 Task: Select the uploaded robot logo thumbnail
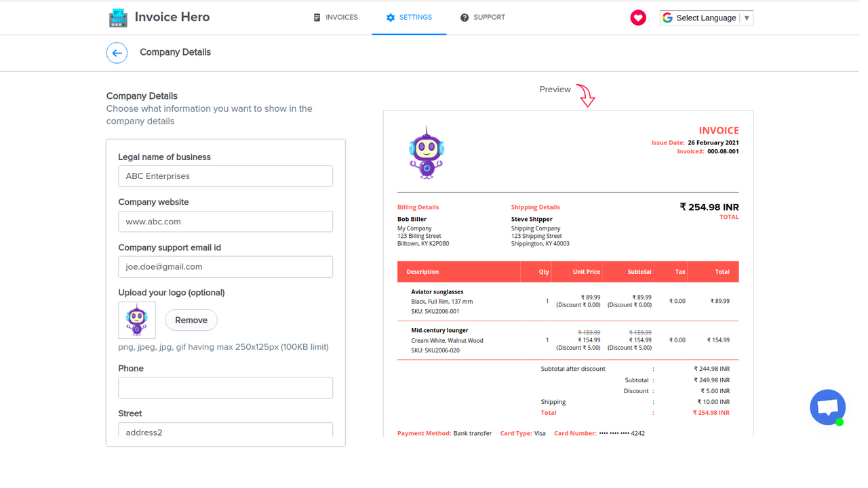pos(137,319)
